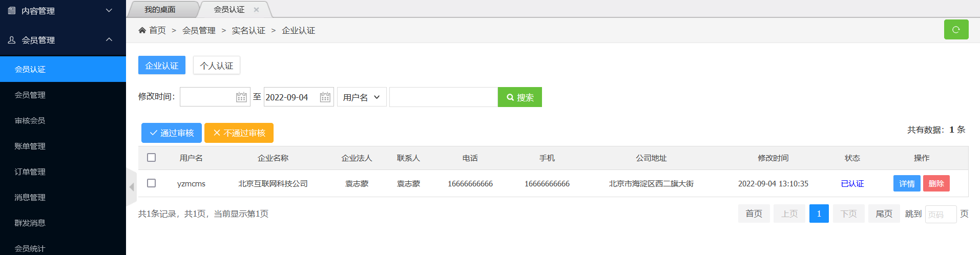
Task: Close the 会员认证 tab
Action: (x=256, y=10)
